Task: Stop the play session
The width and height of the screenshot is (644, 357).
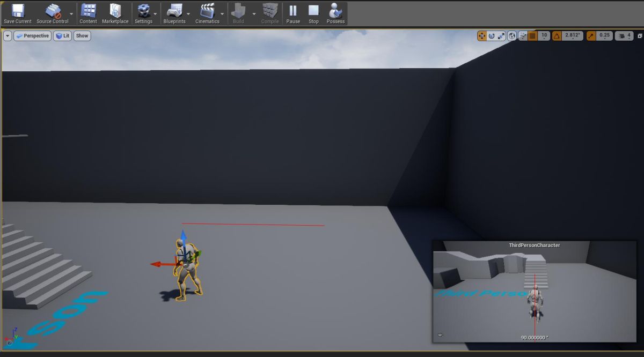Action: pyautogui.click(x=313, y=13)
